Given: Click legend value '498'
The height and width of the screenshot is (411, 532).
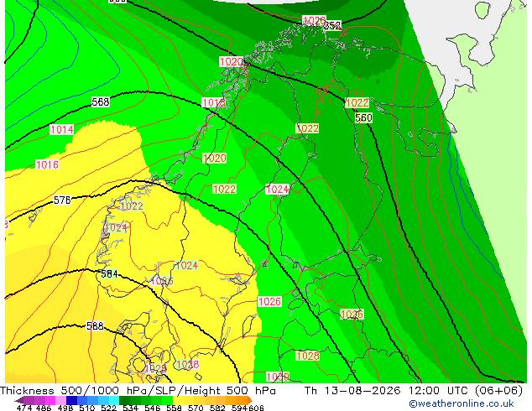Looking at the screenshot, I should click(65, 408).
